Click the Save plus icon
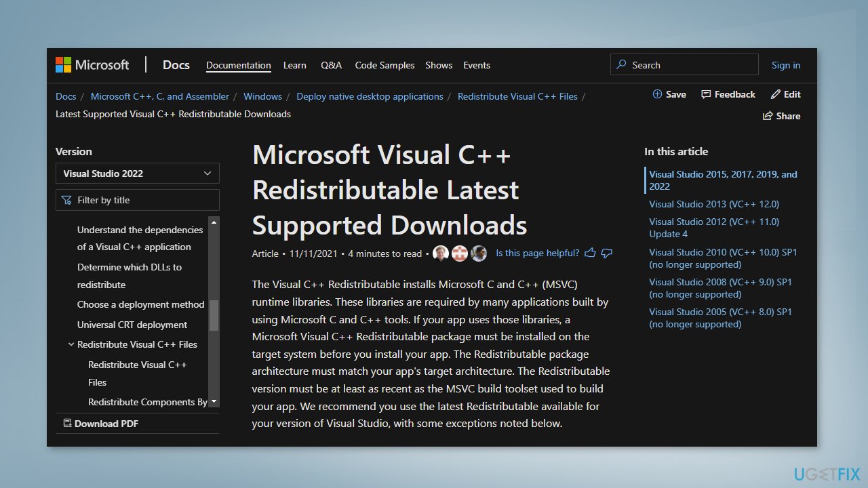Image resolution: width=868 pixels, height=488 pixels. 657,94
